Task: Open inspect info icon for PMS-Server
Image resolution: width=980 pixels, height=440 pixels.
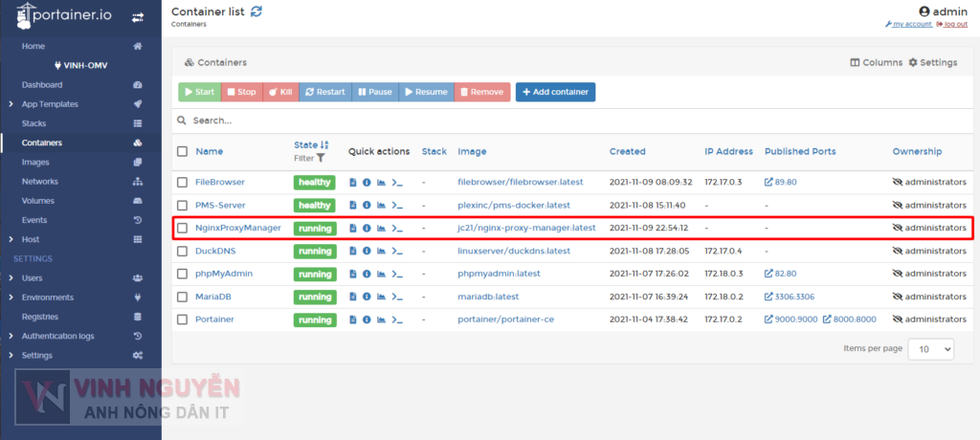Action: (367, 205)
